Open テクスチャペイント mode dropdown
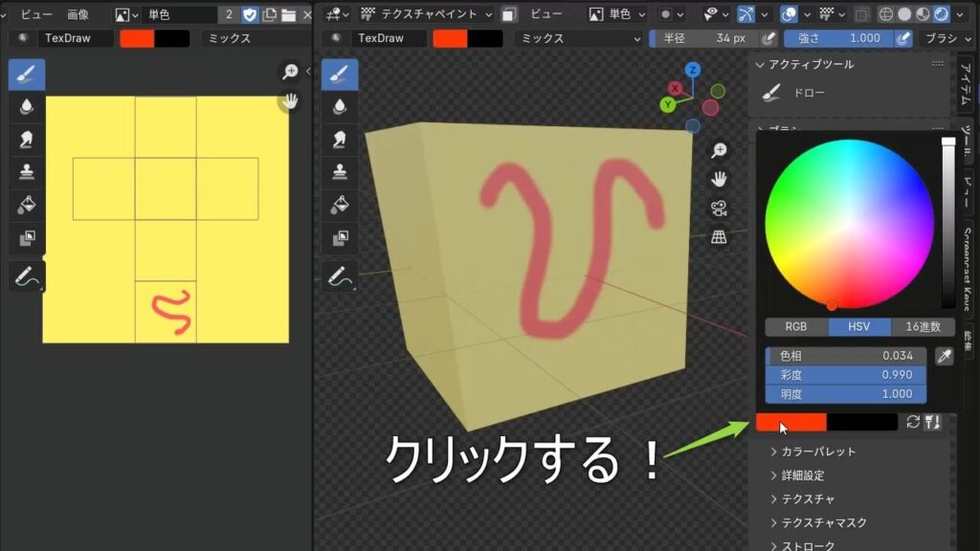This screenshot has width=980, height=551. pyautogui.click(x=426, y=13)
